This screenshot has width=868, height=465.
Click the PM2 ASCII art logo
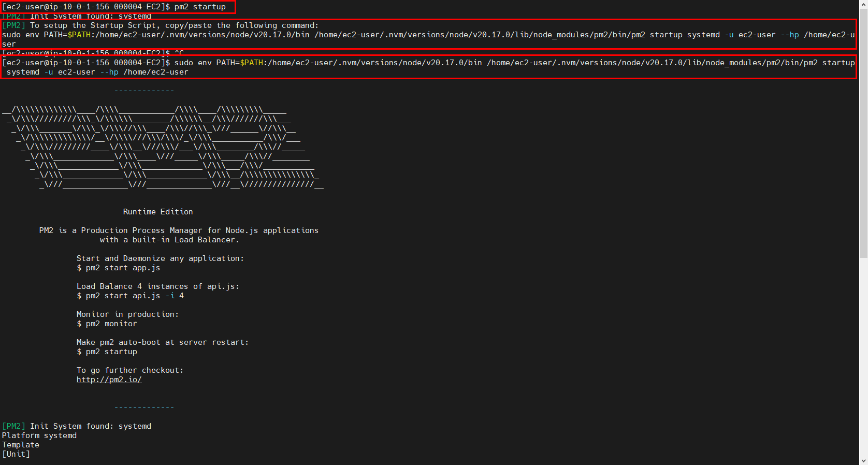tap(163, 147)
